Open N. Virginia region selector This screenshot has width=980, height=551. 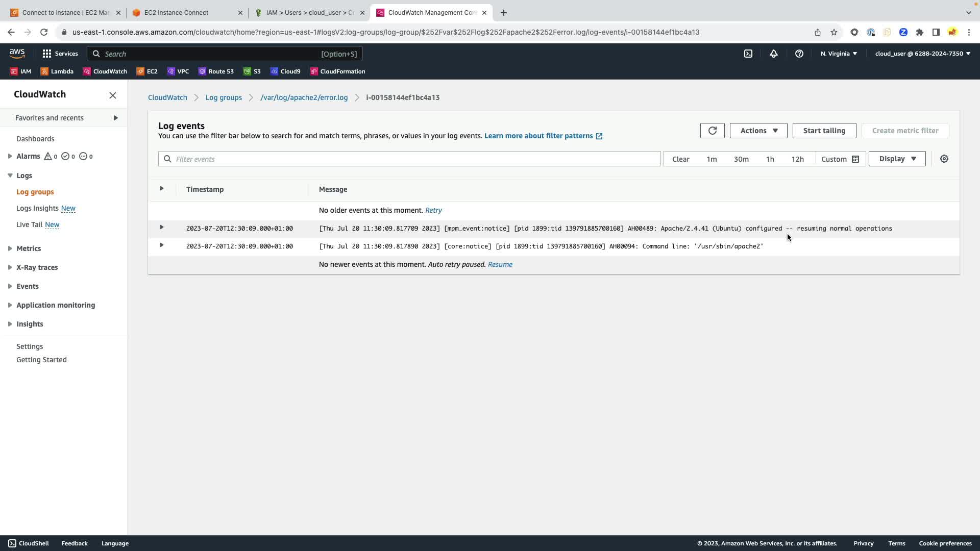tap(838, 54)
